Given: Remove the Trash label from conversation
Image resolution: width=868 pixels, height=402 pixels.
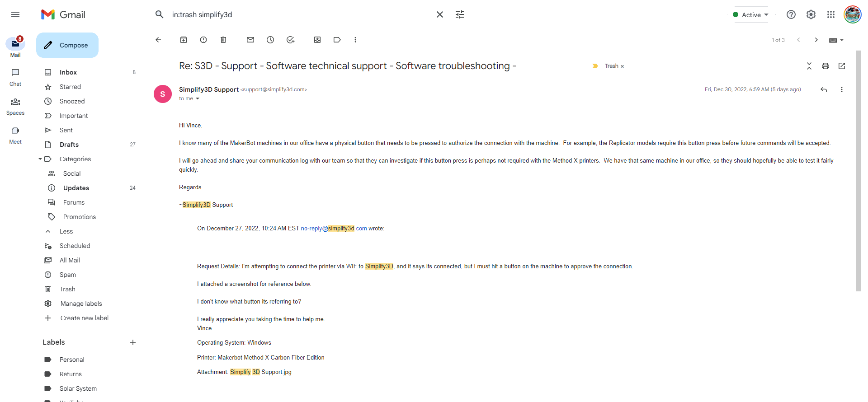Looking at the screenshot, I should point(623,66).
